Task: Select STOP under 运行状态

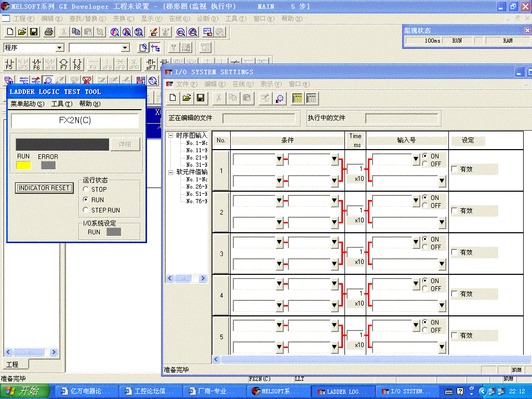Action: point(86,189)
